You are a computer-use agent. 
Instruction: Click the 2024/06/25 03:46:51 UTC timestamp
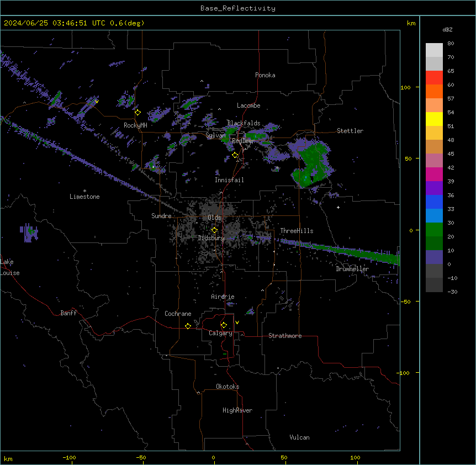pos(54,23)
